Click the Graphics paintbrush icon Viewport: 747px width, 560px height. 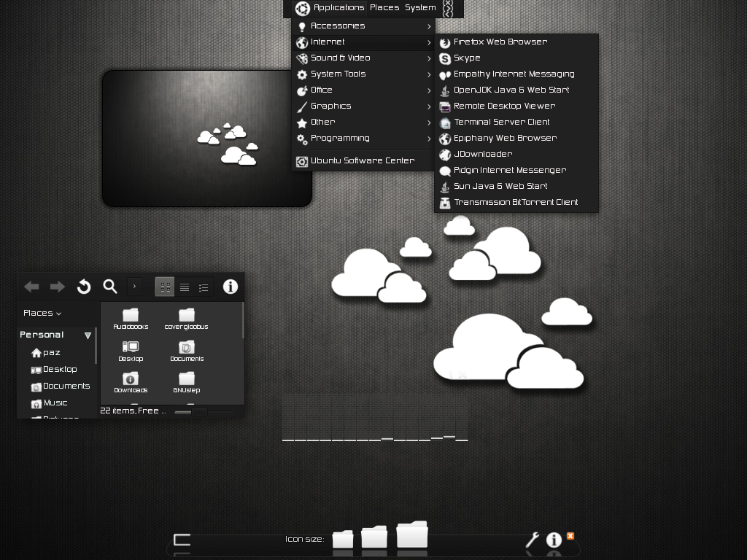302,106
